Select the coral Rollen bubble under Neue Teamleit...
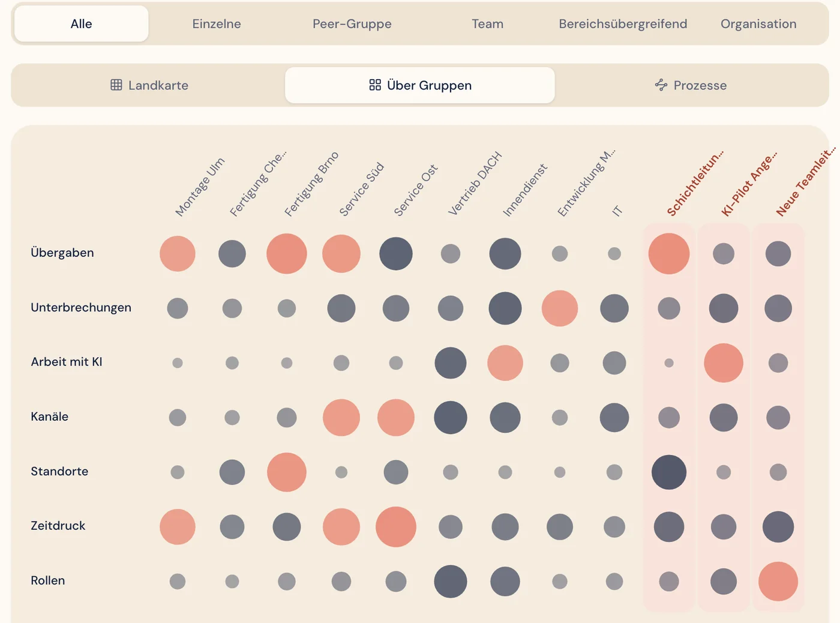840x623 pixels. point(778,582)
